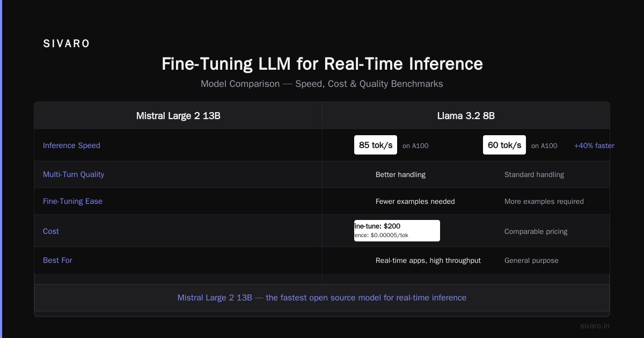This screenshot has height=338, width=644.
Task: Click the '$200' fine-tune cost badge
Action: 397,231
